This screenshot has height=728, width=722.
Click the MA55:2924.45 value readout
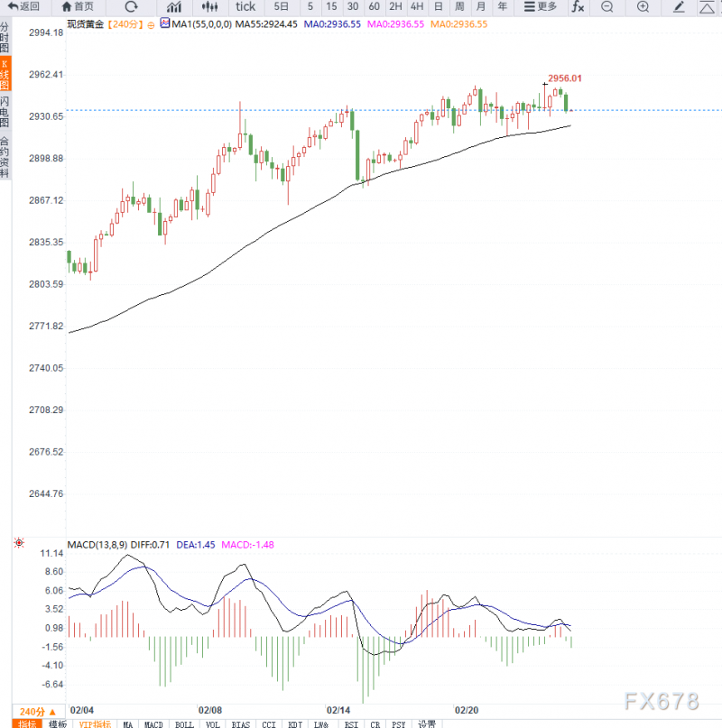pyautogui.click(x=266, y=24)
